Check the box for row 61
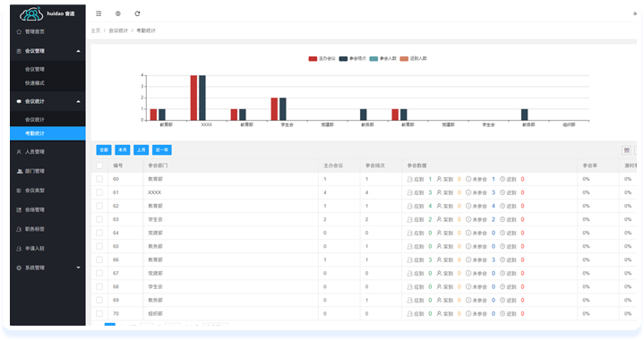644x340 pixels. (99, 192)
